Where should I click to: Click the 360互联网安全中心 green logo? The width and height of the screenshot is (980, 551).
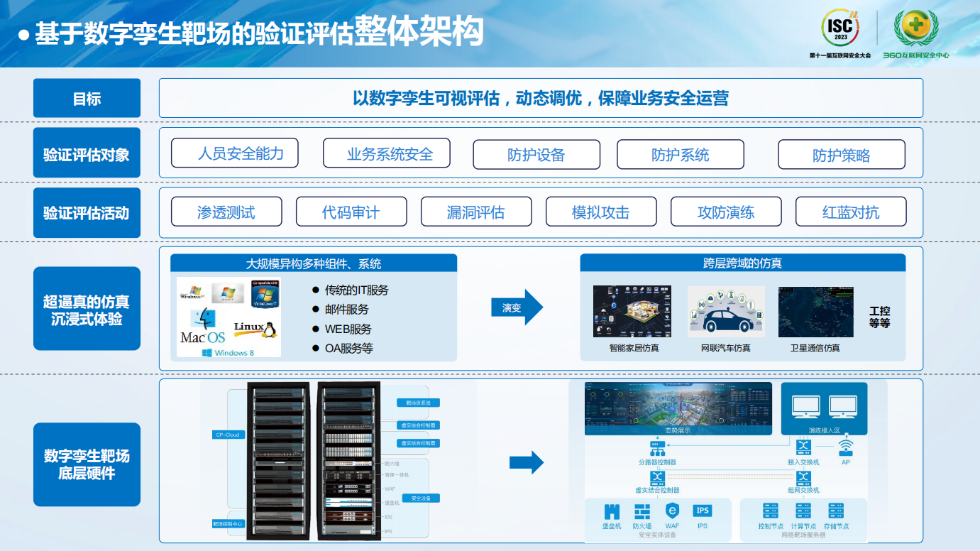915,30
